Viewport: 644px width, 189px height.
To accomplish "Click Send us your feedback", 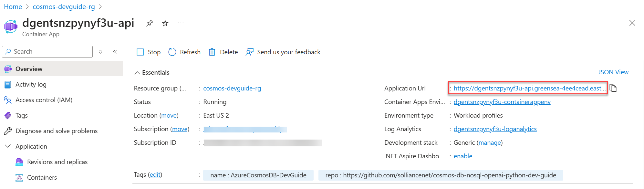I will pyautogui.click(x=289, y=52).
